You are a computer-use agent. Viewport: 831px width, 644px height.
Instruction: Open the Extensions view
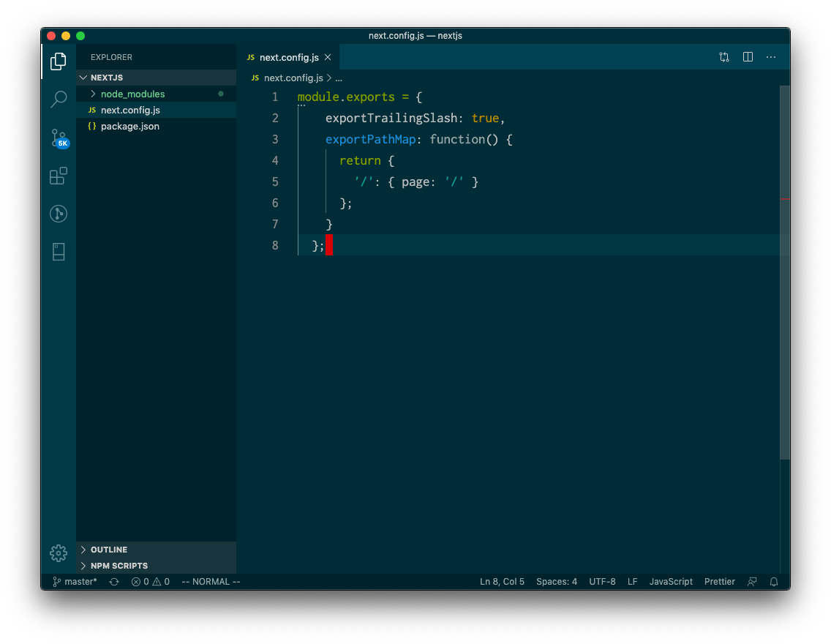[58, 176]
